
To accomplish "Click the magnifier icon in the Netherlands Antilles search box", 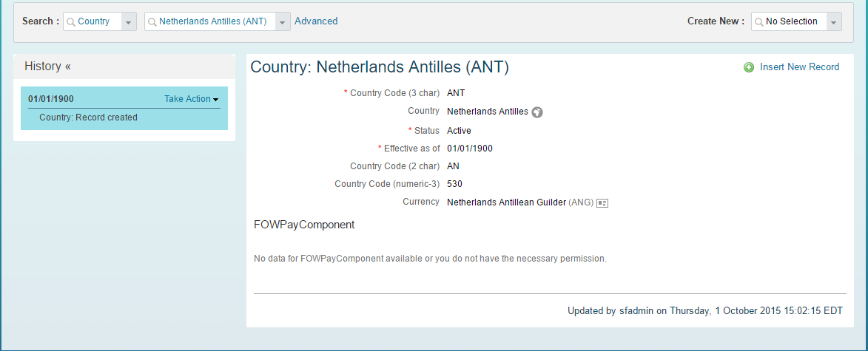I will 152,21.
